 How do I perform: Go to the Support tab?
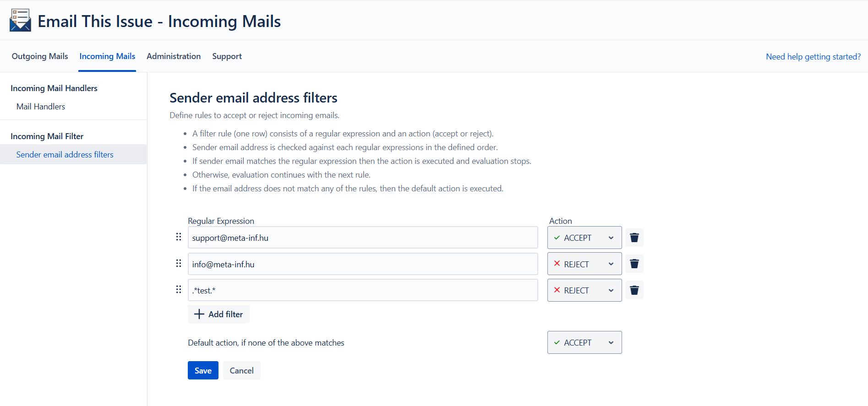pyautogui.click(x=227, y=56)
